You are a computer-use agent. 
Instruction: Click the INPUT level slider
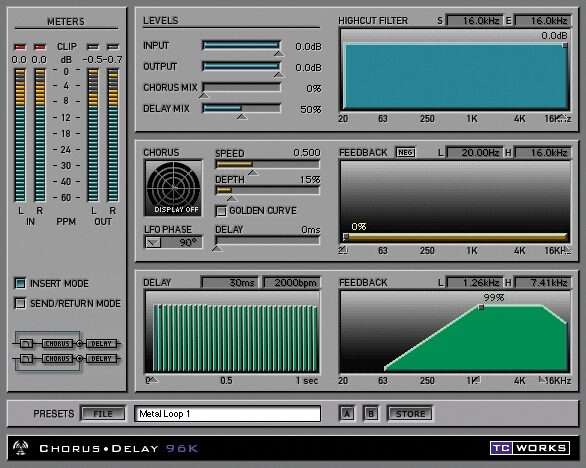241,45
